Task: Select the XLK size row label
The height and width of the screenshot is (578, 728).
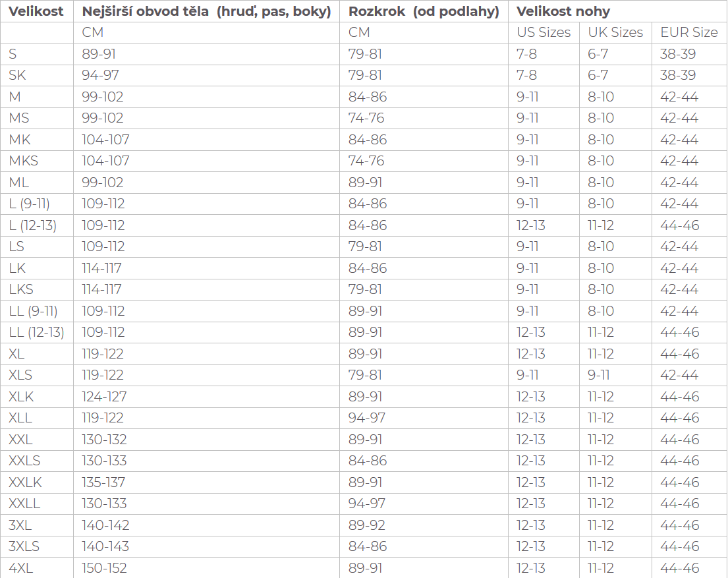Action: pyautogui.click(x=21, y=397)
